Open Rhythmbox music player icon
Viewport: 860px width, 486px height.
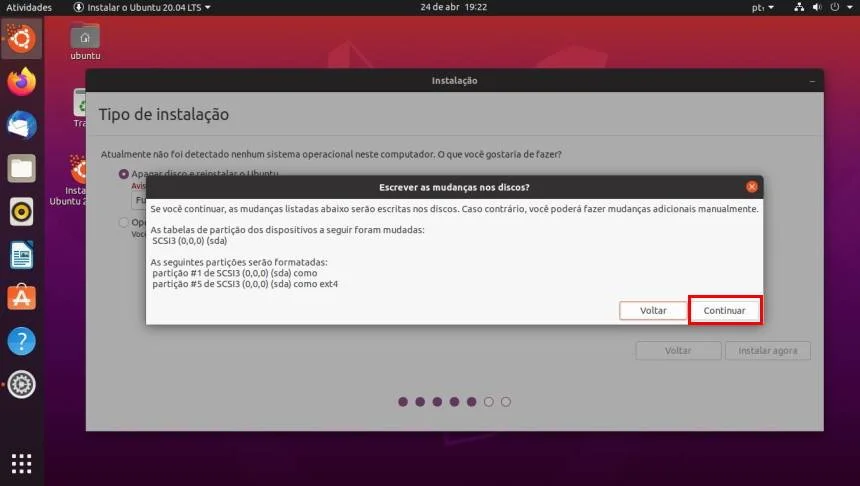pyautogui.click(x=21, y=212)
